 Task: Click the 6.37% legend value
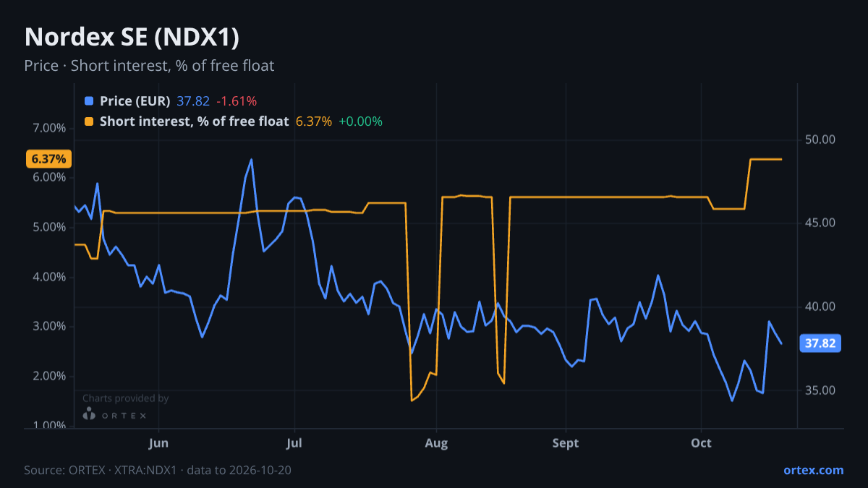pos(314,121)
